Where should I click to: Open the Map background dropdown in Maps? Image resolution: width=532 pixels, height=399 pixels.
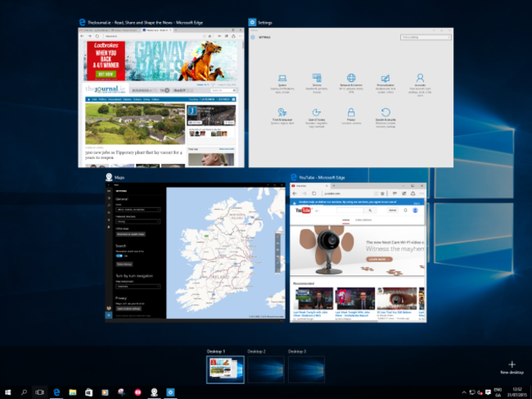[x=138, y=286]
